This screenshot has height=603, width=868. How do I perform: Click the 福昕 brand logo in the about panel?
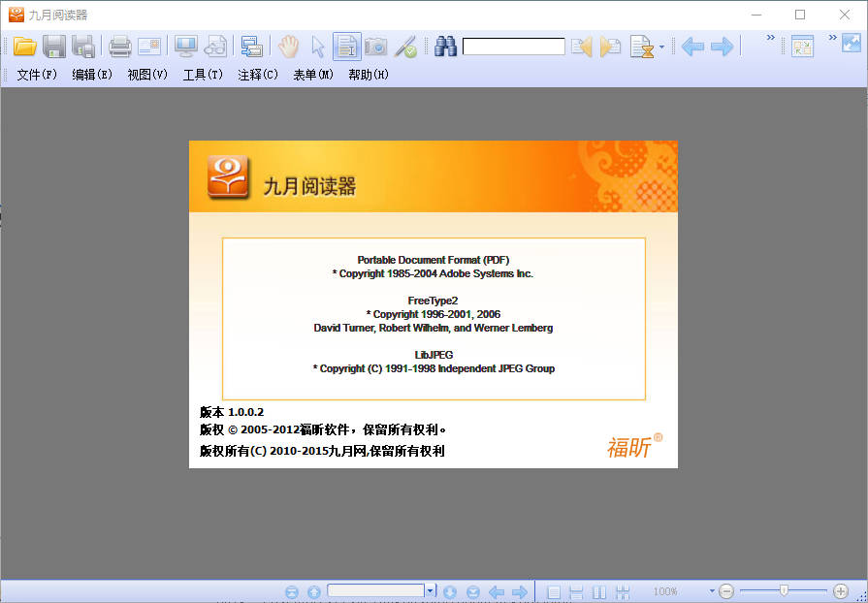pyautogui.click(x=634, y=446)
